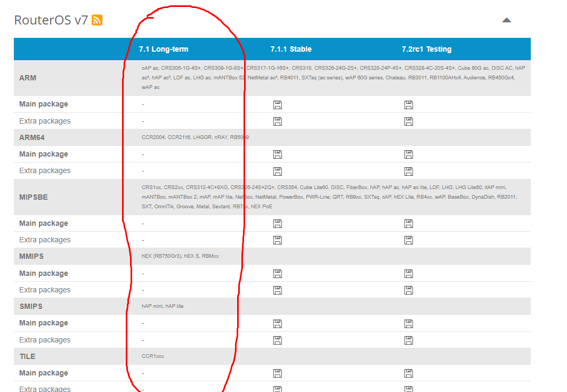Download MMIPS Main package 7.2rc1 Testing
The image size is (567, 392).
pyautogui.click(x=409, y=274)
